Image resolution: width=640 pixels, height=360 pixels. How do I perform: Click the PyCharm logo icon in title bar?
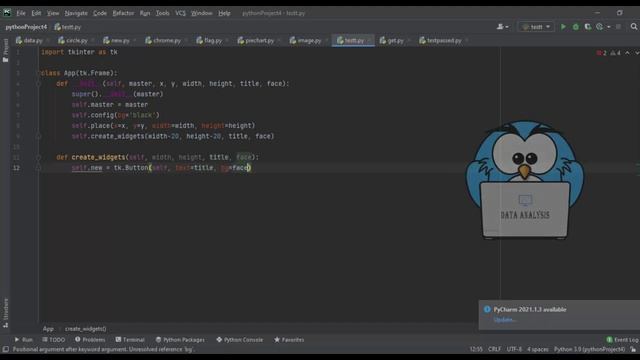pyautogui.click(x=7, y=13)
